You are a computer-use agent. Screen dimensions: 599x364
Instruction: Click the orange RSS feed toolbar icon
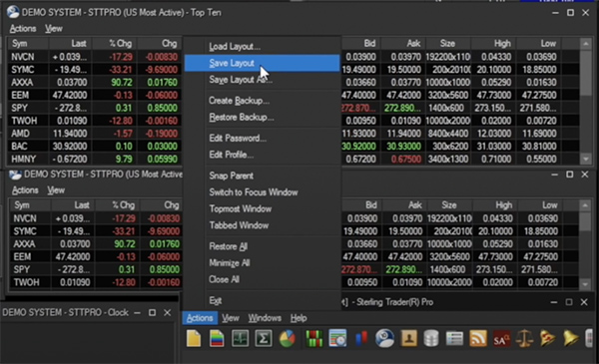478,338
